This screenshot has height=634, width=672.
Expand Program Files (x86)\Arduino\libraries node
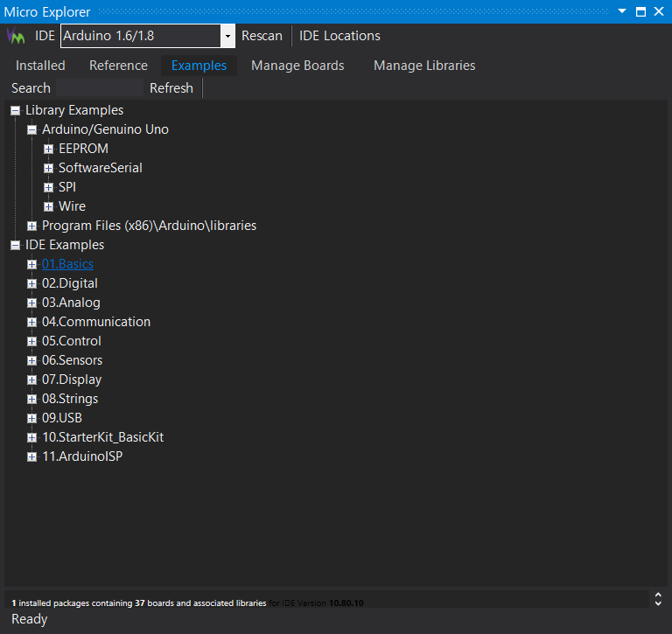pyautogui.click(x=31, y=226)
